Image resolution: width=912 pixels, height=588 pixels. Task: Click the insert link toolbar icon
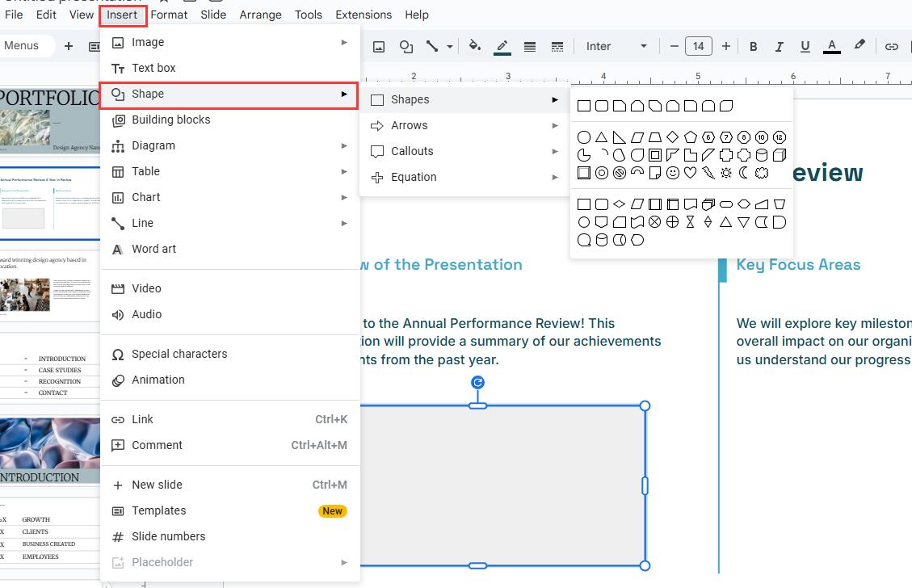pos(891,47)
